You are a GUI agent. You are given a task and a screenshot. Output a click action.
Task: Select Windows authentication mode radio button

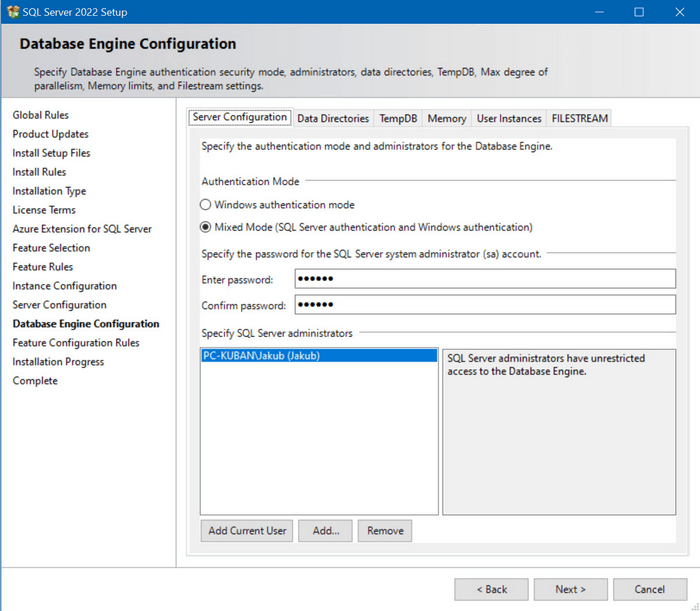[x=206, y=205]
